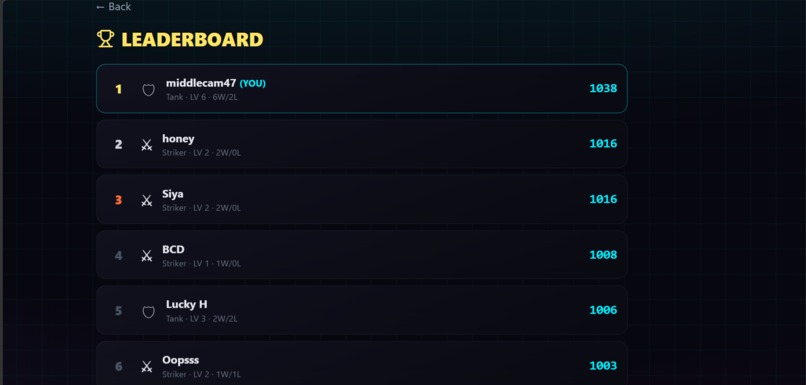Click Siya's crossed swords Striker icon
Screen dimensions: 806x385
coord(147,200)
